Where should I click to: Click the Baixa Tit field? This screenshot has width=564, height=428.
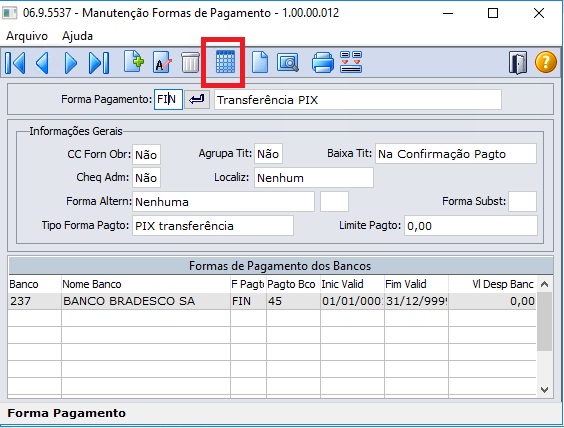pyautogui.click(x=456, y=154)
